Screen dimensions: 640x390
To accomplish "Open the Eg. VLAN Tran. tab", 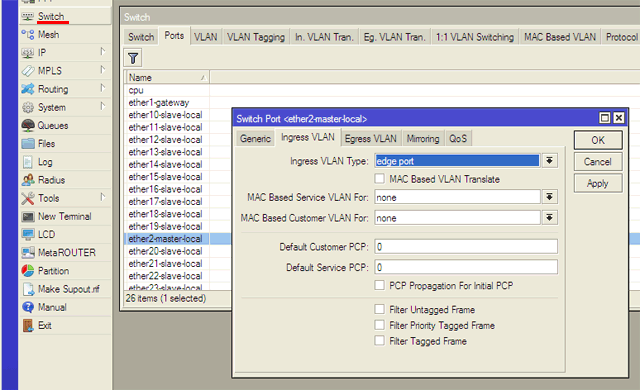I will [x=395, y=37].
